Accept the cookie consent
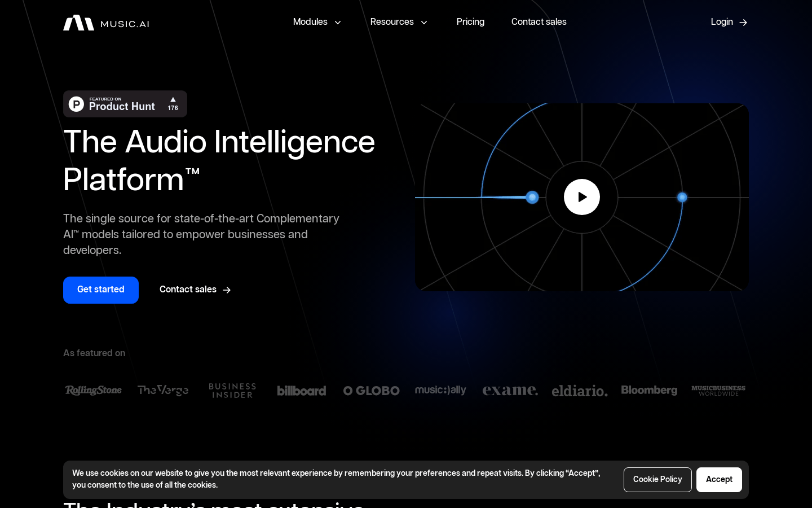The image size is (812, 508). (x=719, y=479)
